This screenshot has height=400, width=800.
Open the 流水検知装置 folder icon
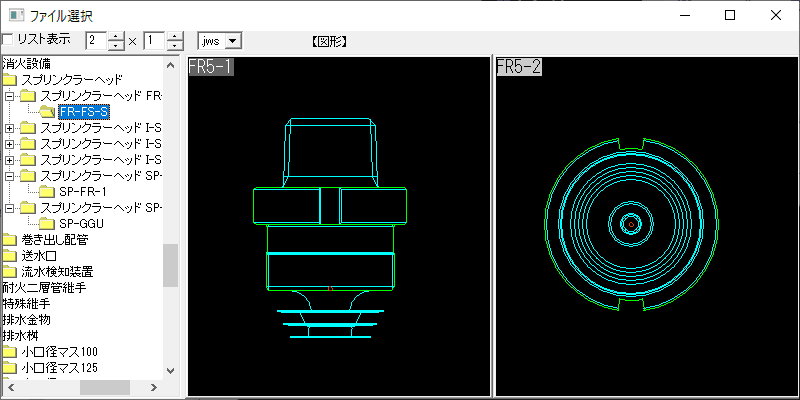(x=10, y=271)
